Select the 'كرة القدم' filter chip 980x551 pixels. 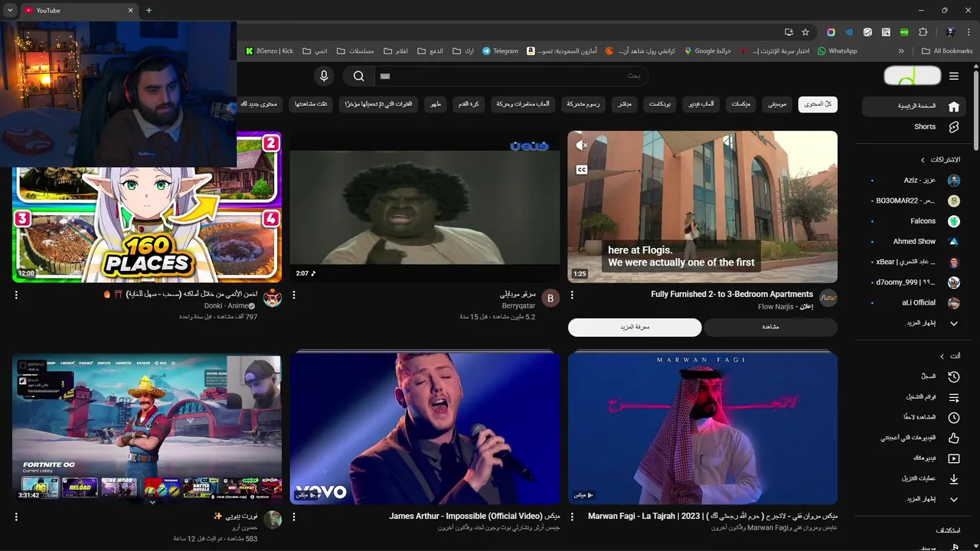469,104
